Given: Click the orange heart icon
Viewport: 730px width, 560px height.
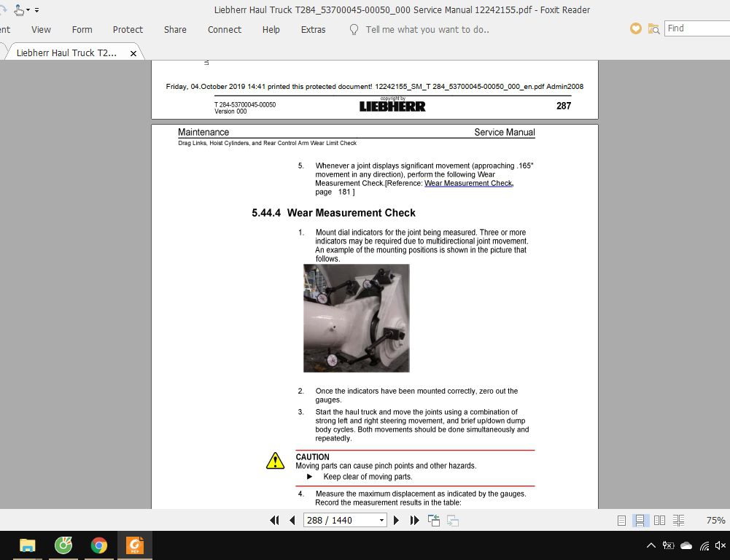Looking at the screenshot, I should pyautogui.click(x=635, y=29).
